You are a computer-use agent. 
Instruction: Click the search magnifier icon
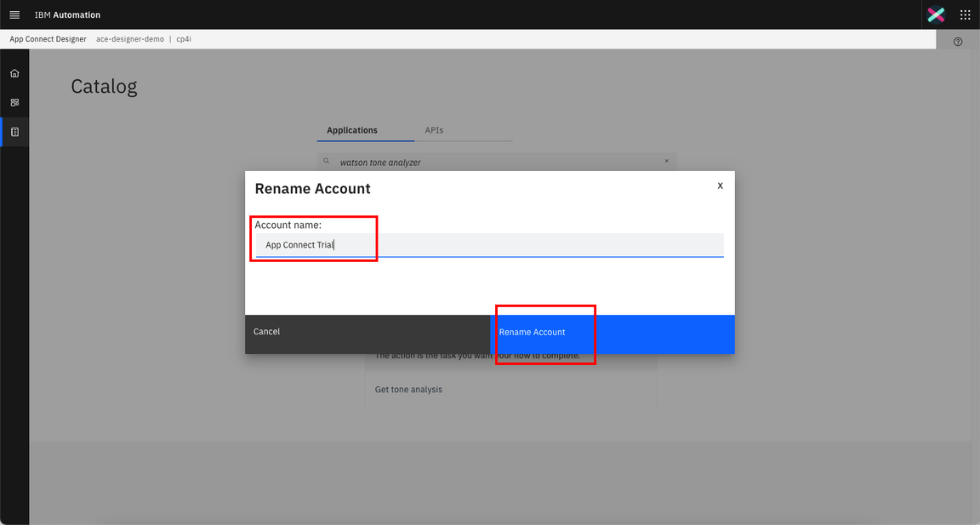(327, 162)
